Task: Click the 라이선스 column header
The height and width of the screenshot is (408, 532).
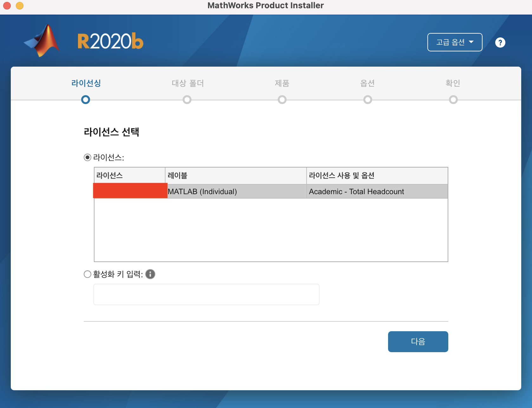Action: 129,175
